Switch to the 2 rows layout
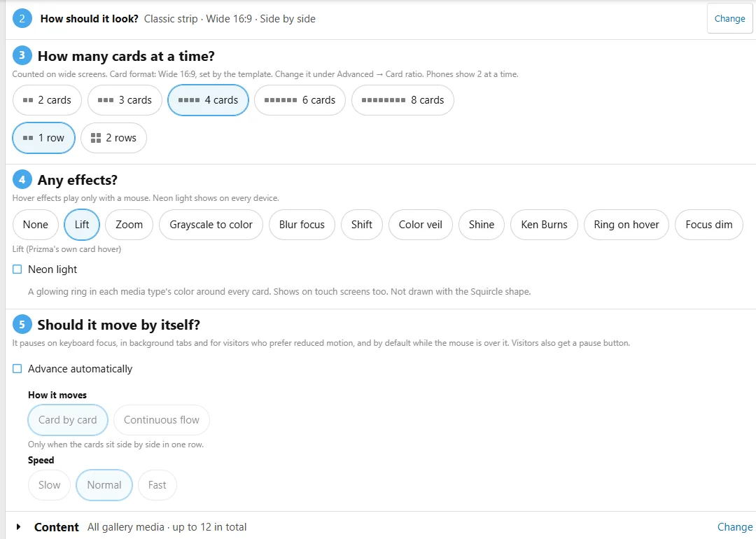The image size is (756, 539). [x=114, y=138]
